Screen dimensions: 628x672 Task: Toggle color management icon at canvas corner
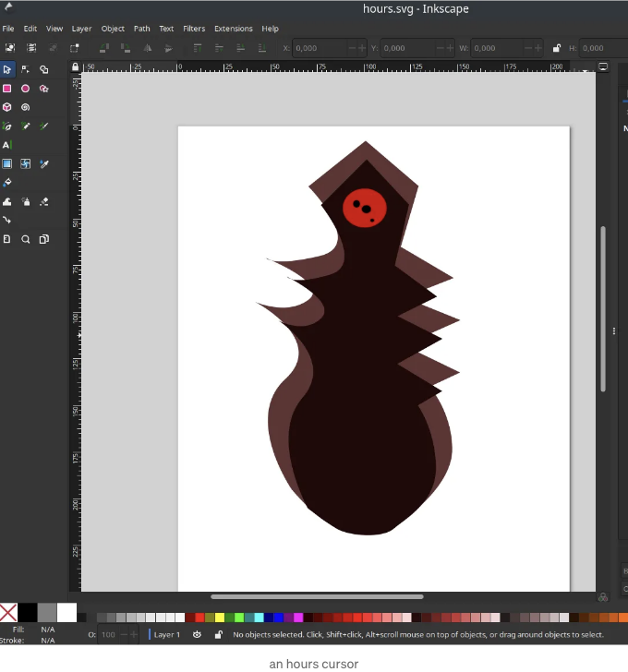[603, 597]
